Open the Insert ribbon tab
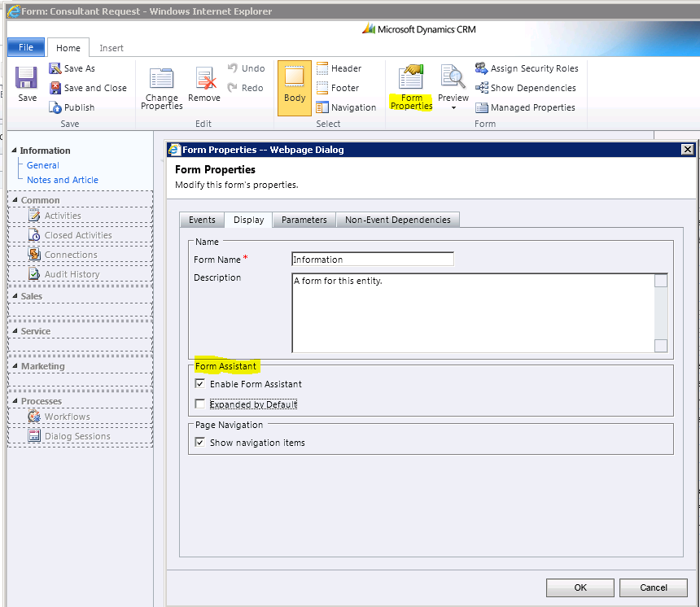 112,48
